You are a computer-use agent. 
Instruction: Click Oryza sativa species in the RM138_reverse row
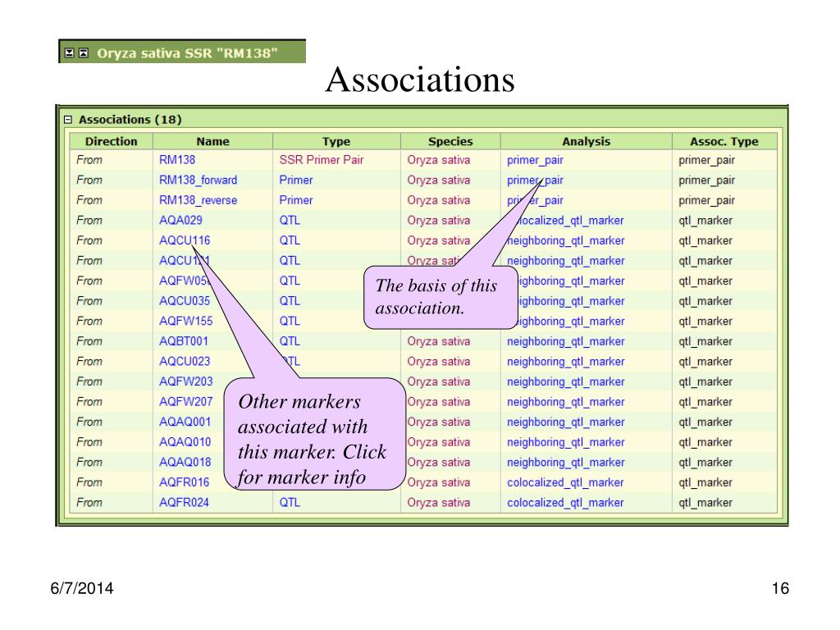[438, 200]
